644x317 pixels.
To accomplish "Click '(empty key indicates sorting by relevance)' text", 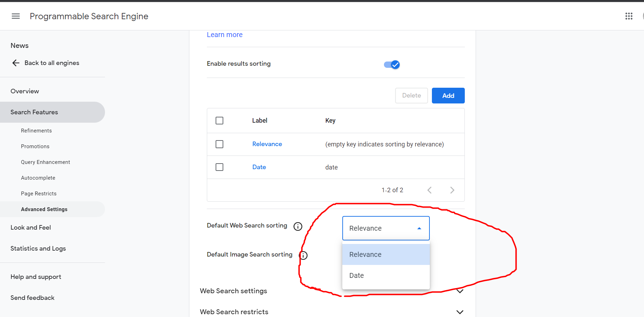I will click(x=385, y=144).
